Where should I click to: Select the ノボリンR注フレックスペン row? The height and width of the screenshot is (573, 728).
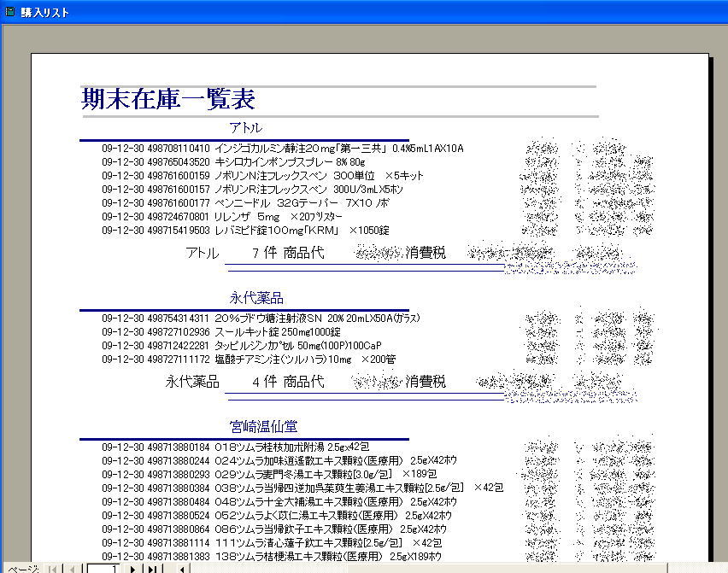253,190
